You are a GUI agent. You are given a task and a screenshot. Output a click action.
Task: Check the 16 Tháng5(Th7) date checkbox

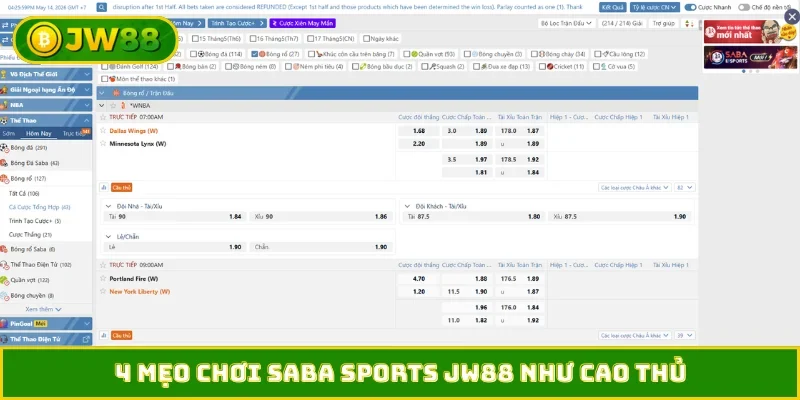click(x=253, y=38)
